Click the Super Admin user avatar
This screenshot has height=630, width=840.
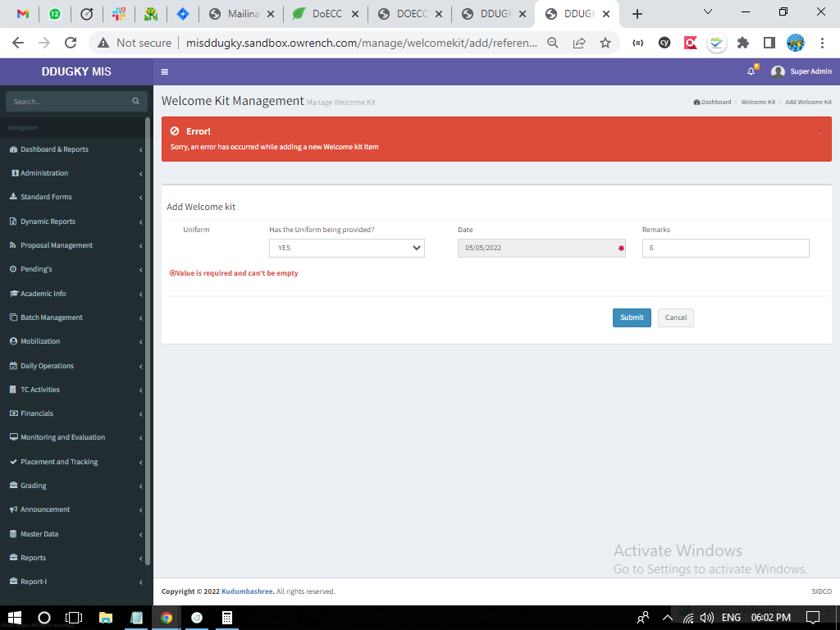point(778,71)
